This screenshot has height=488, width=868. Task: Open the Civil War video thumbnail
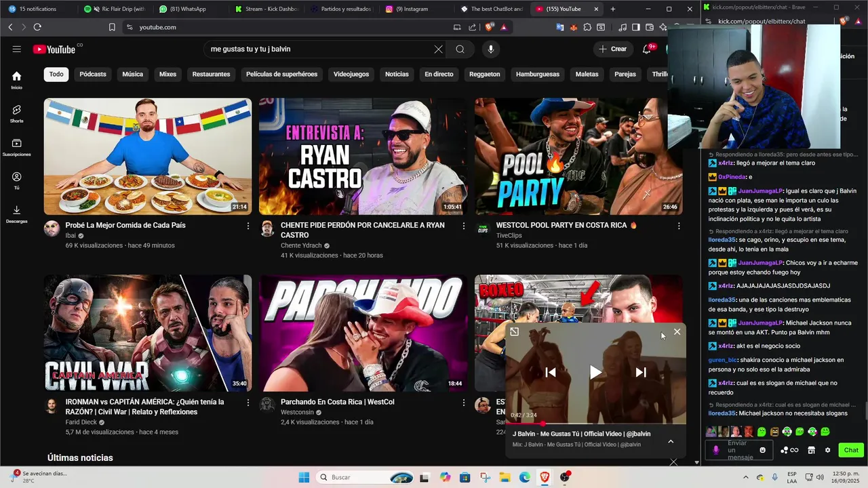tap(148, 333)
